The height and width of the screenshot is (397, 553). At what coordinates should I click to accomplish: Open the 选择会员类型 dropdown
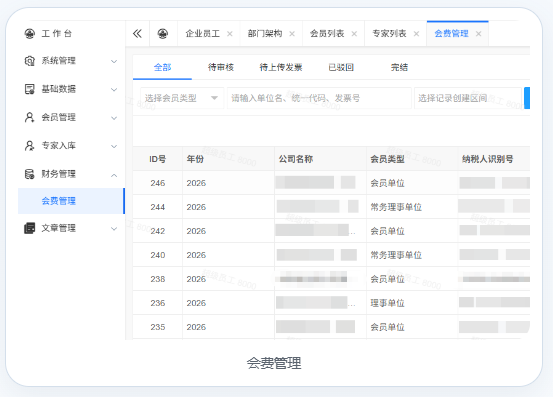(182, 98)
